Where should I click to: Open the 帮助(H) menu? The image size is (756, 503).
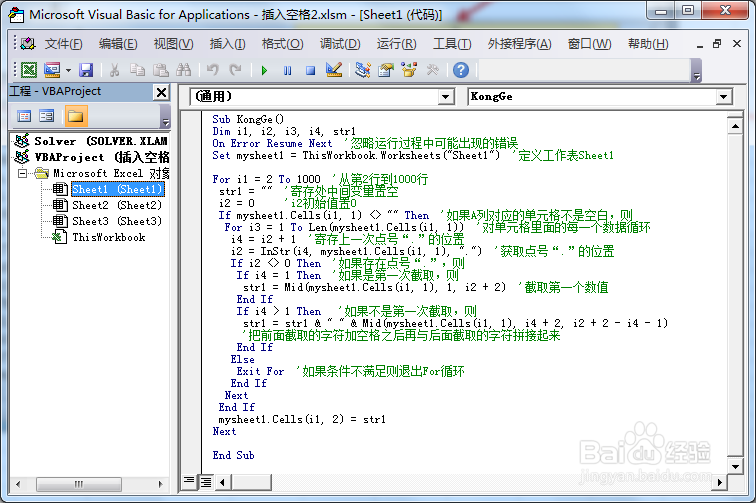point(648,44)
